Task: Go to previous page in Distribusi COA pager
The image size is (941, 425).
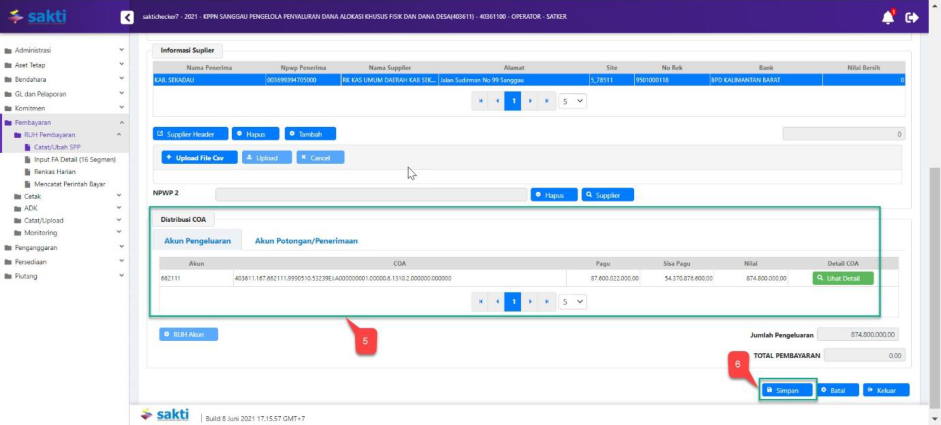Action: click(x=497, y=301)
